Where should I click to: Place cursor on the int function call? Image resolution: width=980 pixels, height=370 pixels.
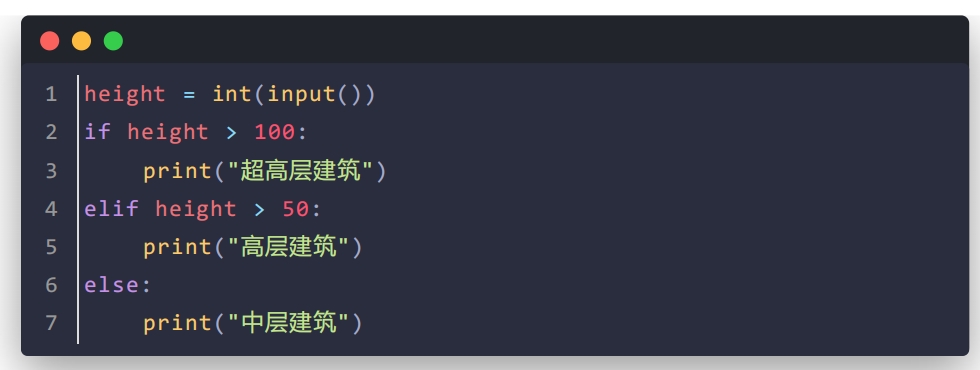(x=232, y=94)
